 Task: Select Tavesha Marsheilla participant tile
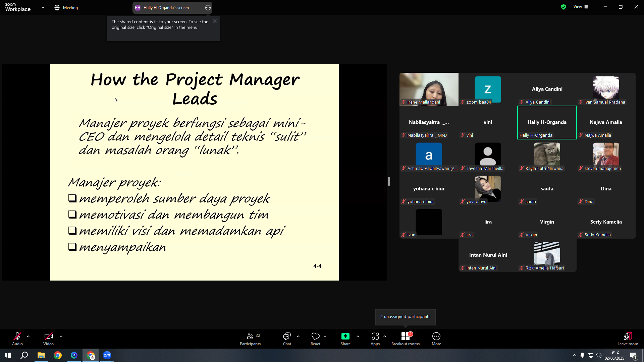click(488, 156)
